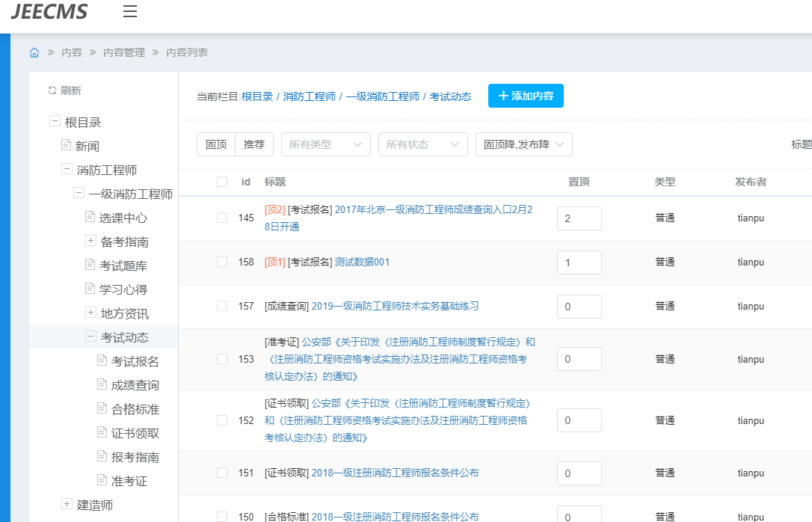Image resolution: width=812 pixels, height=522 pixels.
Task: Click the file icon beside 成绩查询
Action: (x=102, y=385)
